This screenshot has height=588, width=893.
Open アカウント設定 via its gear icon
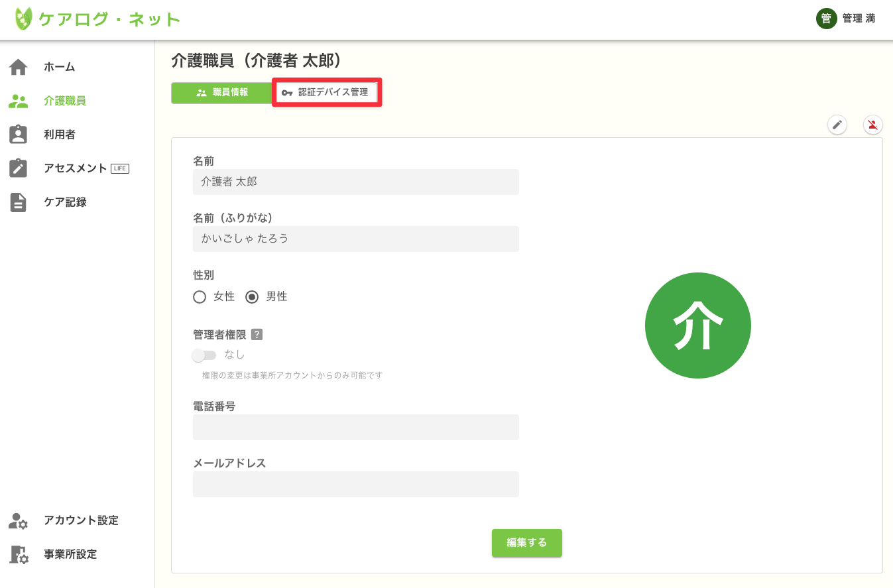(19, 520)
